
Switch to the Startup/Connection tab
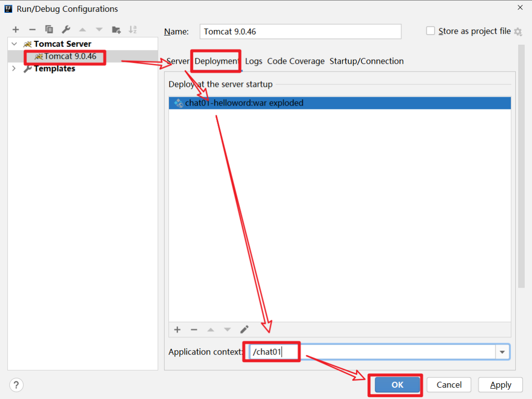366,61
